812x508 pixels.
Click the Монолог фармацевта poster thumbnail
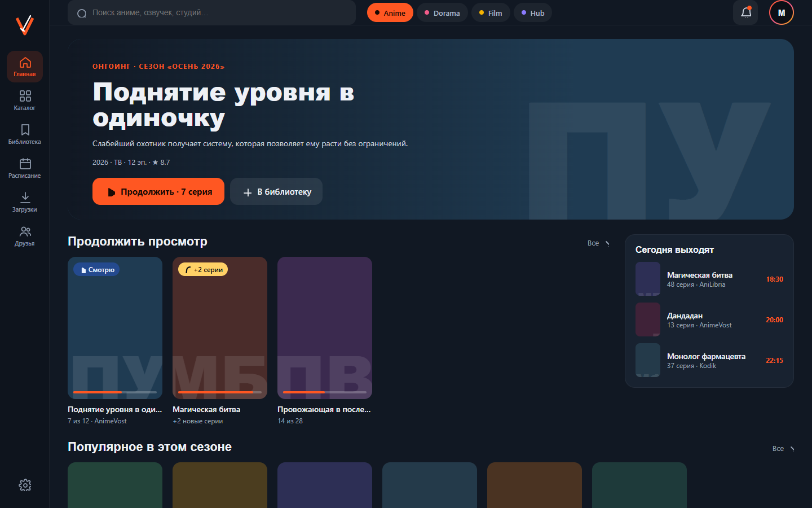[x=648, y=360]
